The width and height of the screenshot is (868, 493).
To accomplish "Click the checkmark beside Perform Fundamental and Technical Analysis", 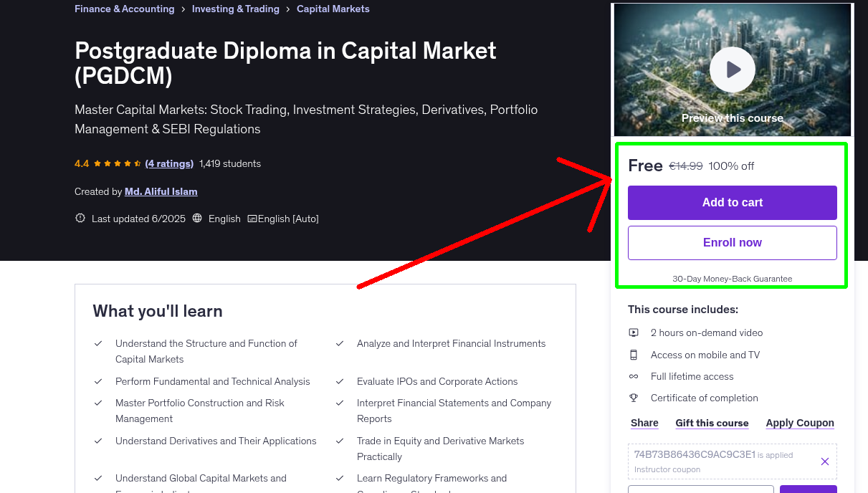I will tap(98, 381).
